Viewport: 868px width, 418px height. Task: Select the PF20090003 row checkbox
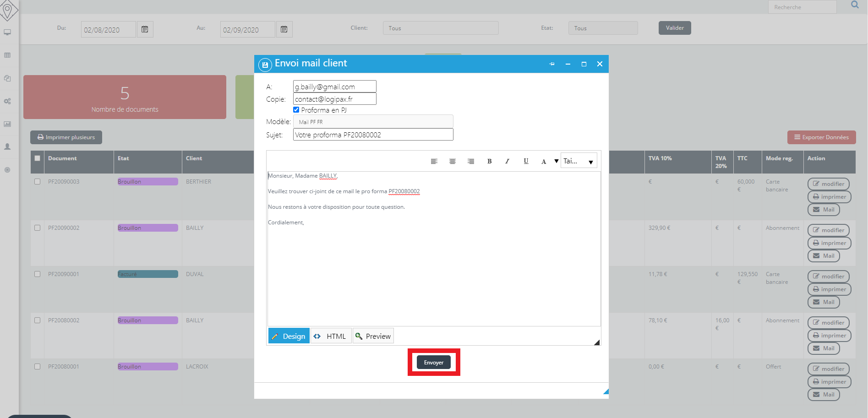click(38, 182)
